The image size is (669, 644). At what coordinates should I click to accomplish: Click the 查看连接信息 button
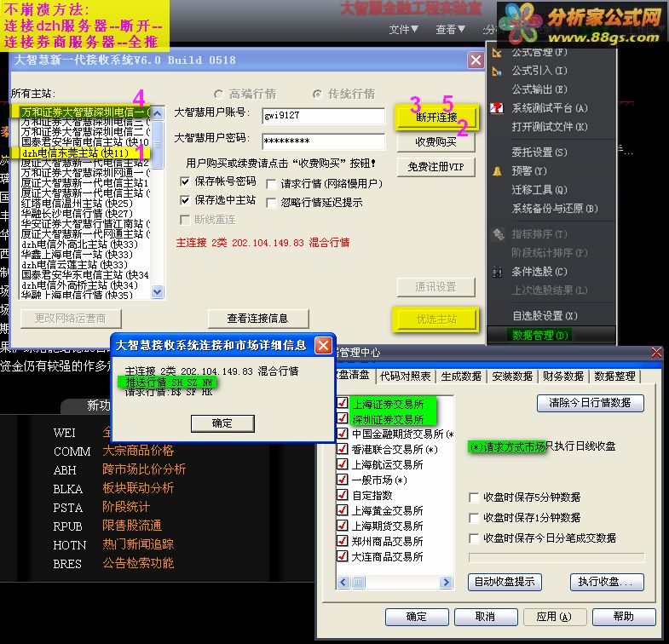(257, 319)
